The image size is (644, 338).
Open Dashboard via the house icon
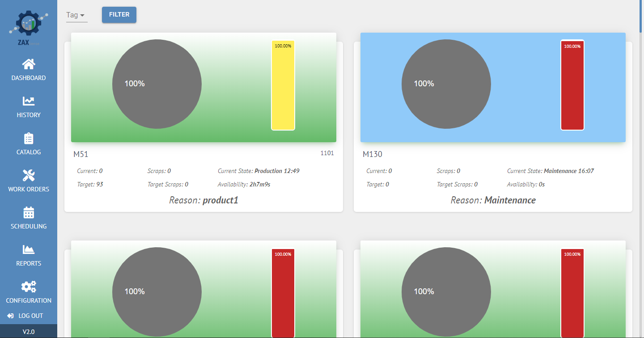pos(29,64)
